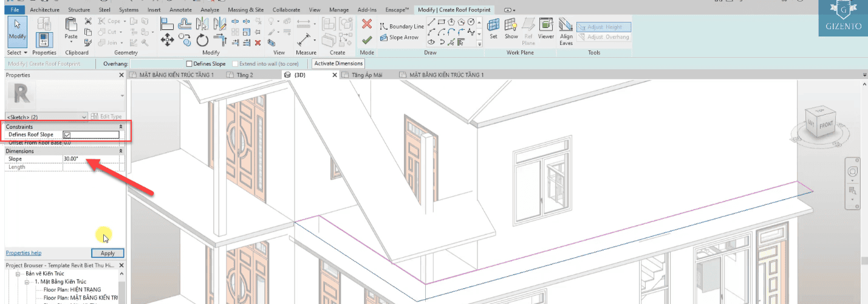Collapse the Bản vẽ Kiến Trúc tree node

19,274
